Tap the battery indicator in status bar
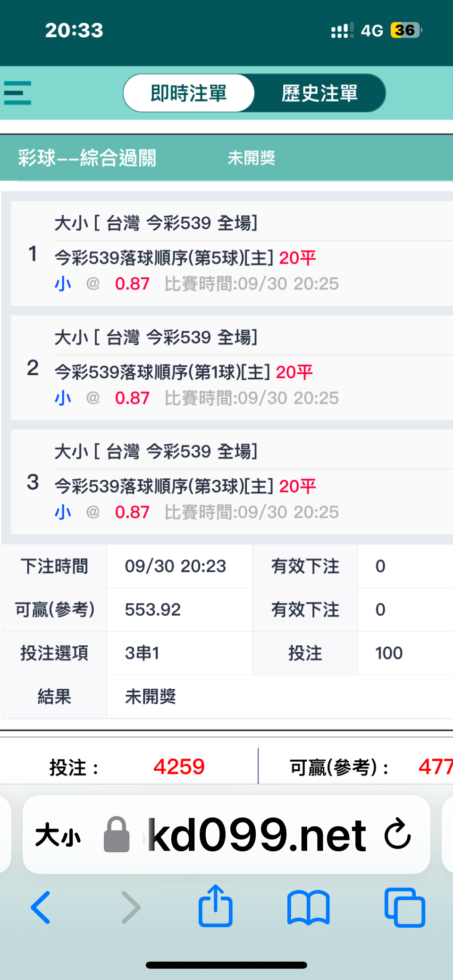453x980 pixels. 406,30
